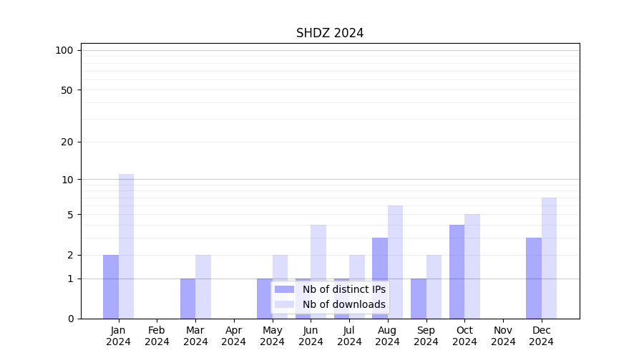Select the "Nb of downloads" legend label

coord(343,304)
